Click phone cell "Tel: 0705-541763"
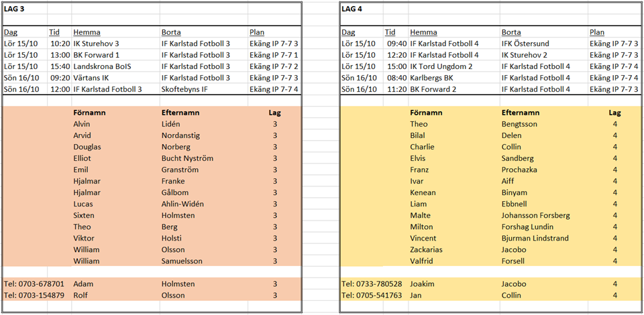644x315 pixels. click(372, 296)
